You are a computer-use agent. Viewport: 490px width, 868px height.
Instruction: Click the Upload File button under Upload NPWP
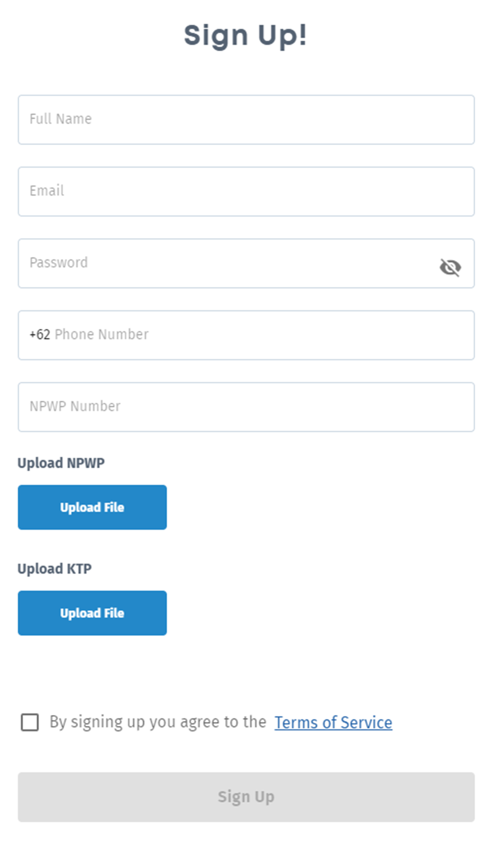pyautogui.click(x=92, y=507)
